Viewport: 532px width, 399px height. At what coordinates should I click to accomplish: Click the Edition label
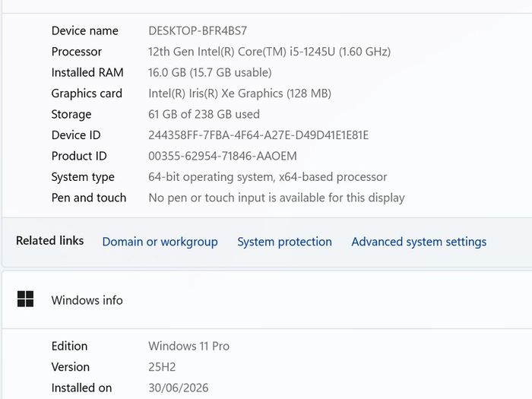point(69,346)
